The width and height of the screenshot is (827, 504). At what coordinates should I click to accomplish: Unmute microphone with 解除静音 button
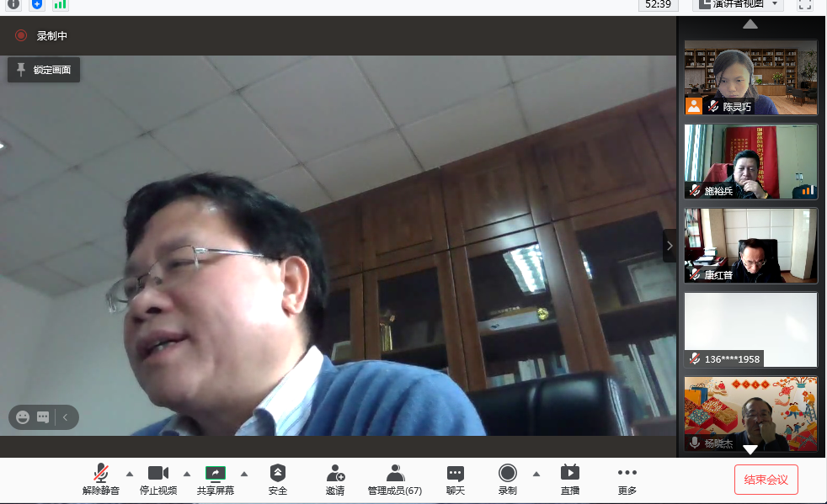pos(100,479)
